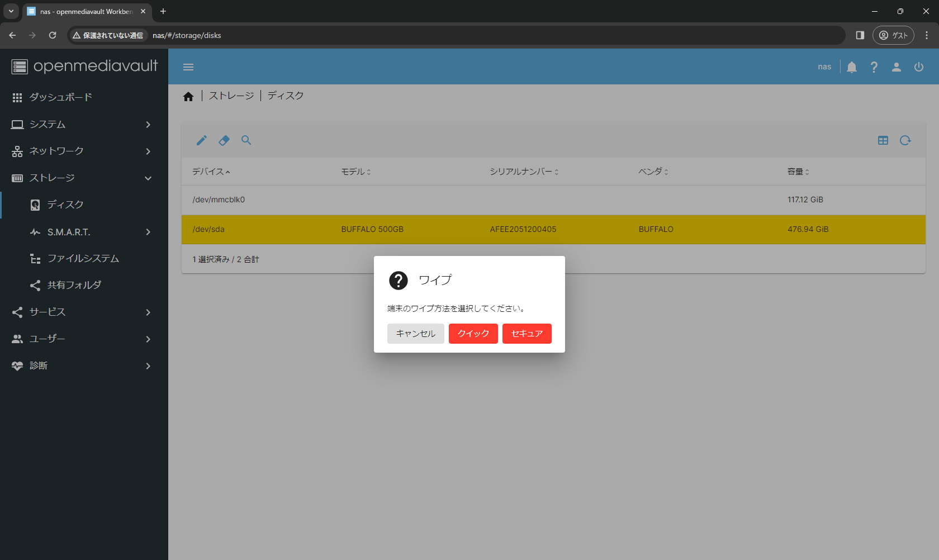The width and height of the screenshot is (939, 560).
Task: Cancel the wipe dialog with キャンセル
Action: click(x=415, y=334)
